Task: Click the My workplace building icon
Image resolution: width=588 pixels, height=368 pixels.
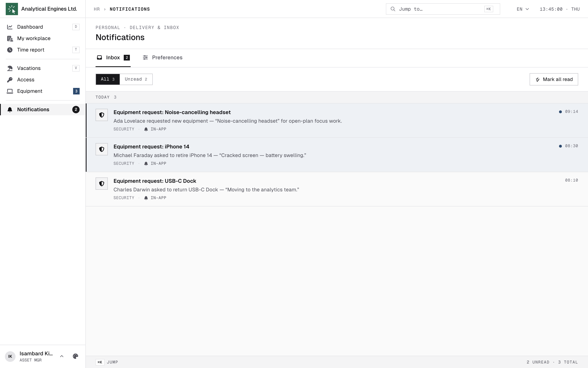Action: pyautogui.click(x=10, y=38)
